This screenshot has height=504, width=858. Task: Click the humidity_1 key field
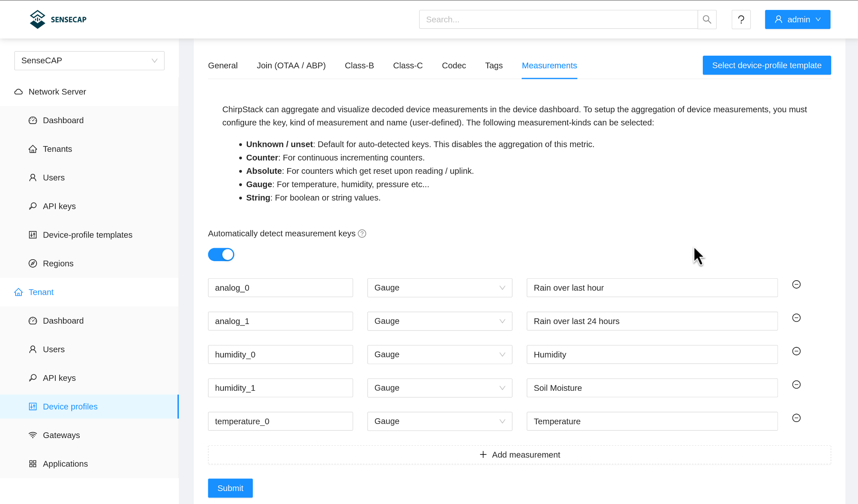(x=280, y=388)
